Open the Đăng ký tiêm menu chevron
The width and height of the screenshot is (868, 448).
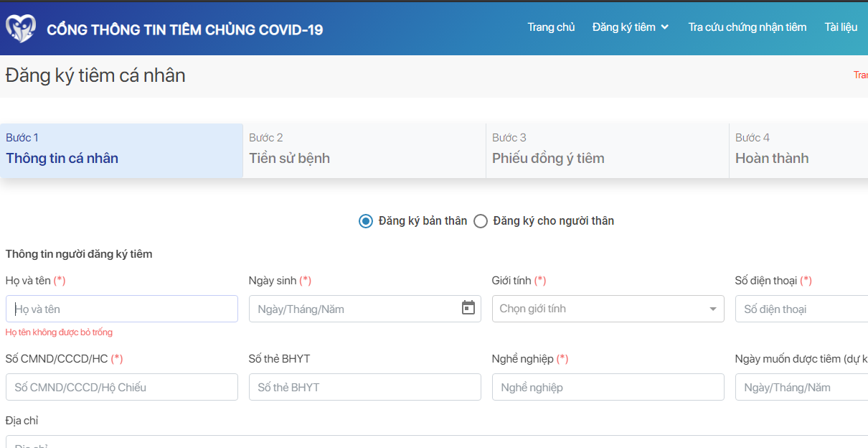tap(665, 27)
